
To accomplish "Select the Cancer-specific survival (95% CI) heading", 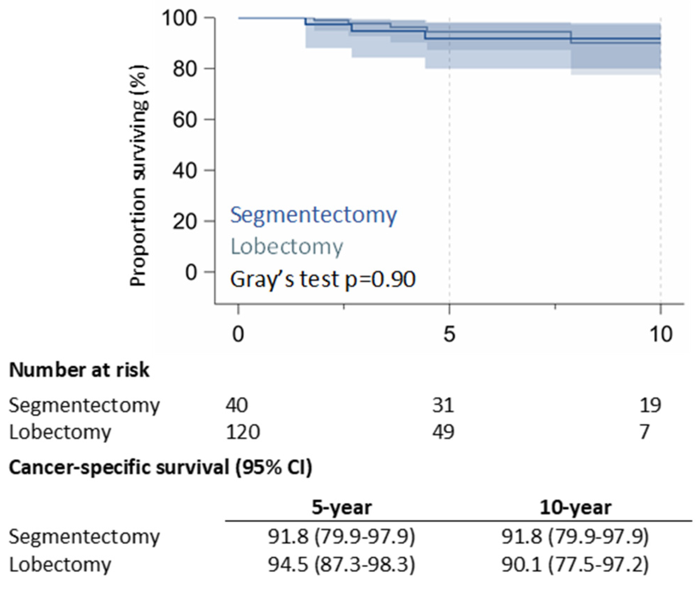I will point(160,467).
